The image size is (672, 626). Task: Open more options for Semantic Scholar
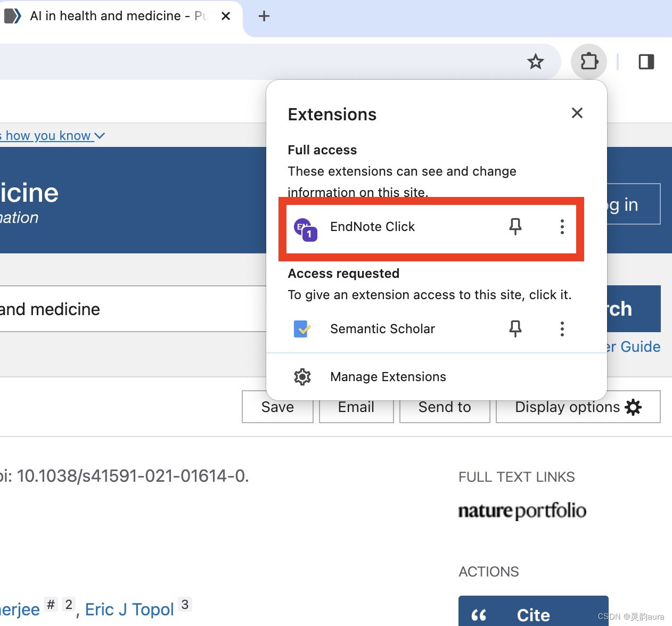(x=562, y=329)
